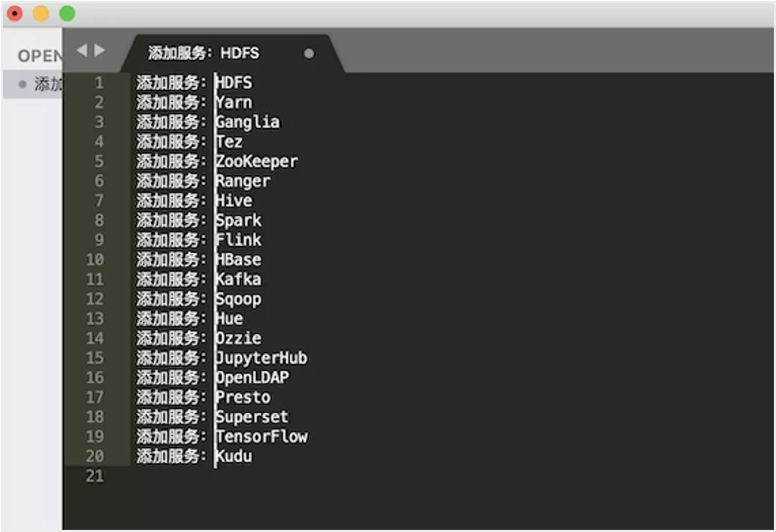776x532 pixels.
Task: Click the yellow minimize window button
Action: click(x=41, y=13)
